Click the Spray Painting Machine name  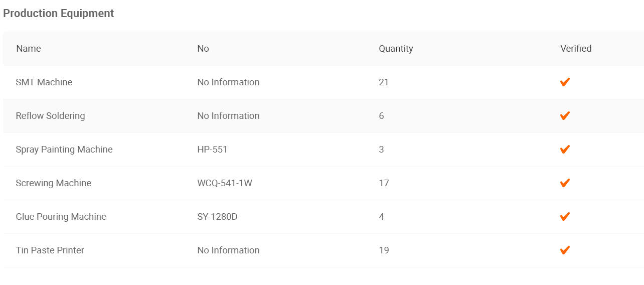64,150
